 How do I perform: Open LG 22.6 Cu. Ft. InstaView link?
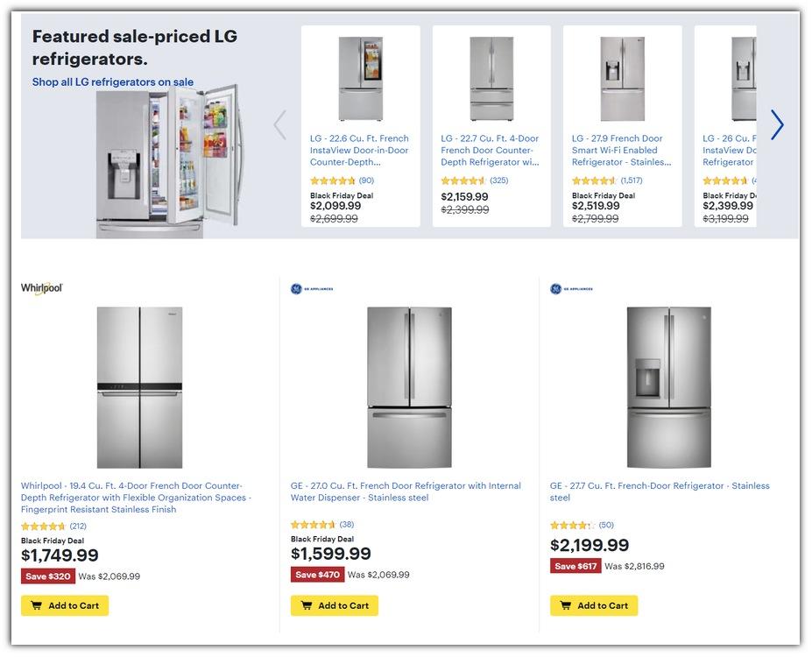(359, 150)
